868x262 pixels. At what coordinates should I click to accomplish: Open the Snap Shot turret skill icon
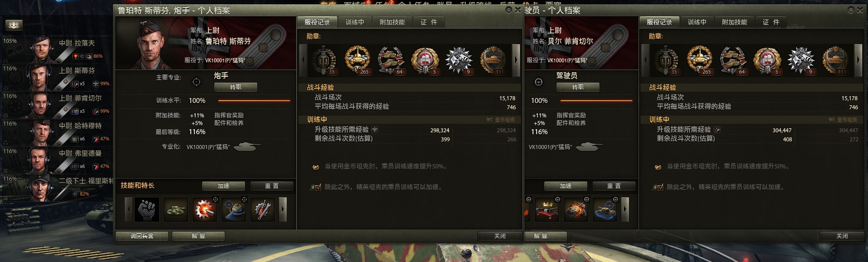(234, 210)
